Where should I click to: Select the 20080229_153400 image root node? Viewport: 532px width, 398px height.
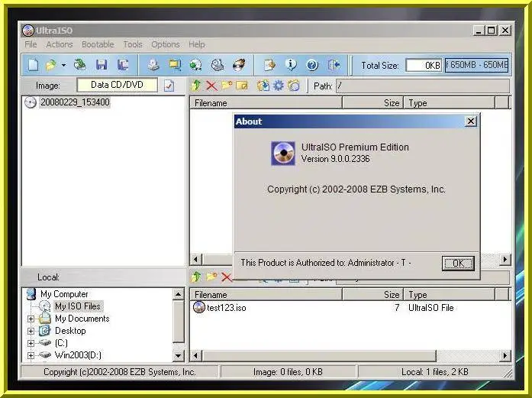pyautogui.click(x=75, y=102)
